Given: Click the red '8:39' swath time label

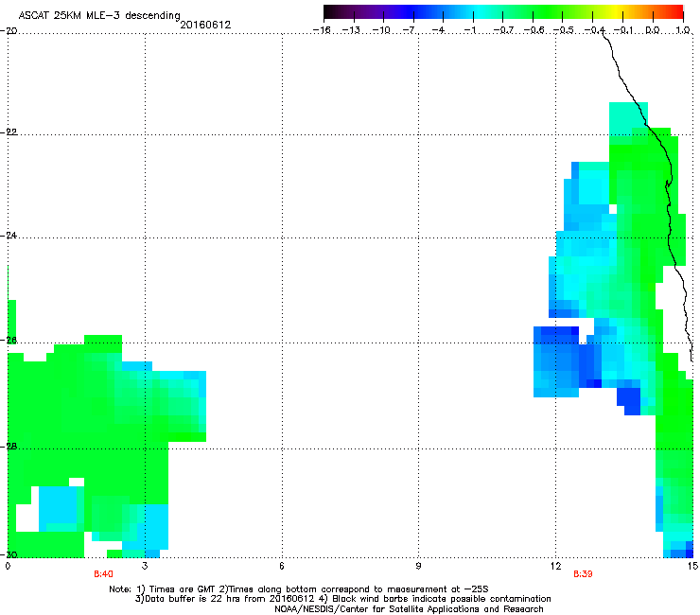Looking at the screenshot, I should [583, 574].
